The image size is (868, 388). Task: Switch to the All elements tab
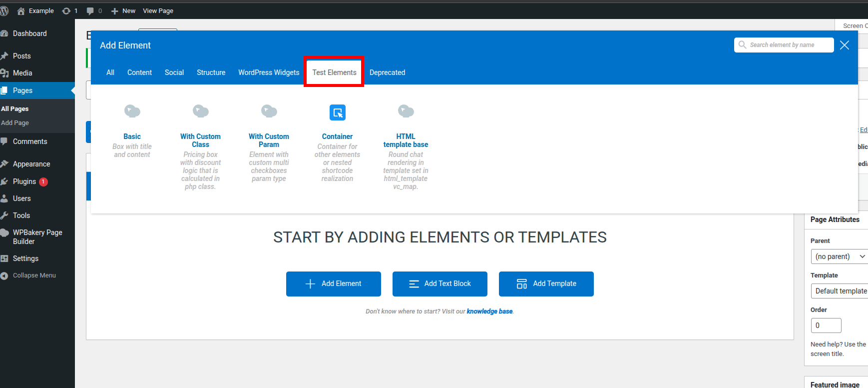point(110,72)
